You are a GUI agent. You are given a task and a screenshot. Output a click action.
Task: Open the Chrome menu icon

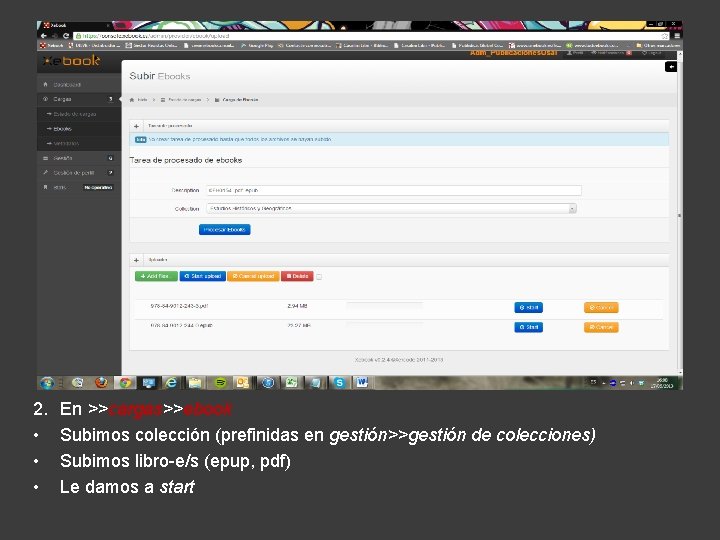tap(677, 36)
